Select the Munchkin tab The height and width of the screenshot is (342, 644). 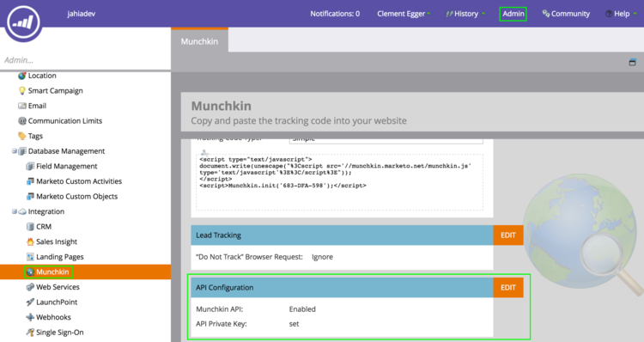pos(199,41)
